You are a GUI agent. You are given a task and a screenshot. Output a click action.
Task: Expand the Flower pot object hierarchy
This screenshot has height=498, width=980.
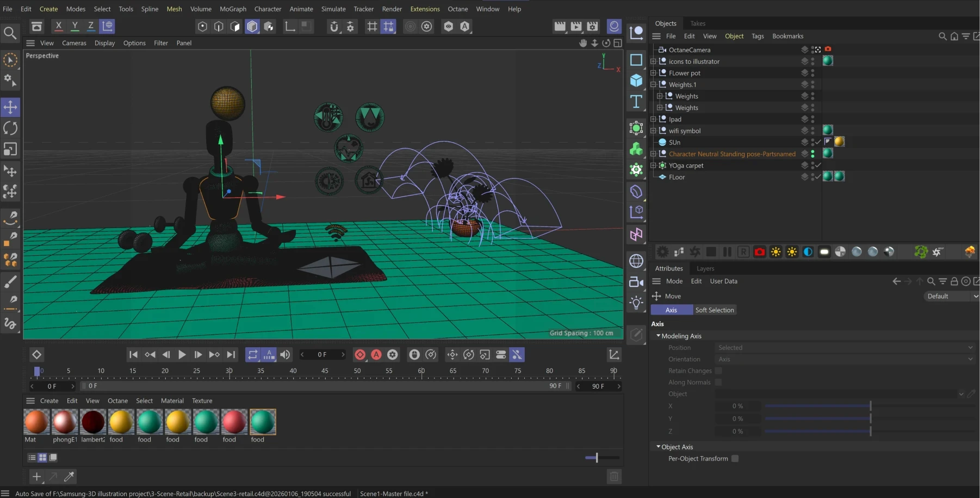click(653, 73)
